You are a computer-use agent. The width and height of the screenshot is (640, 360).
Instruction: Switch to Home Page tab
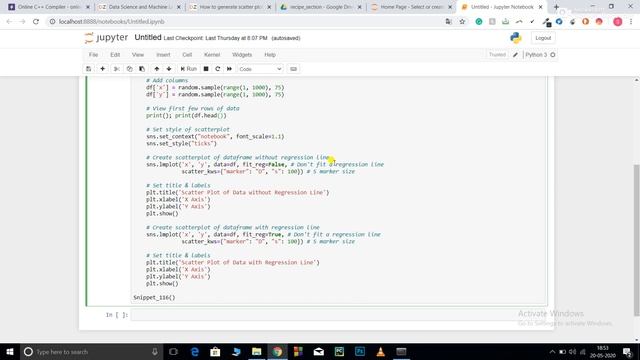coord(412,7)
